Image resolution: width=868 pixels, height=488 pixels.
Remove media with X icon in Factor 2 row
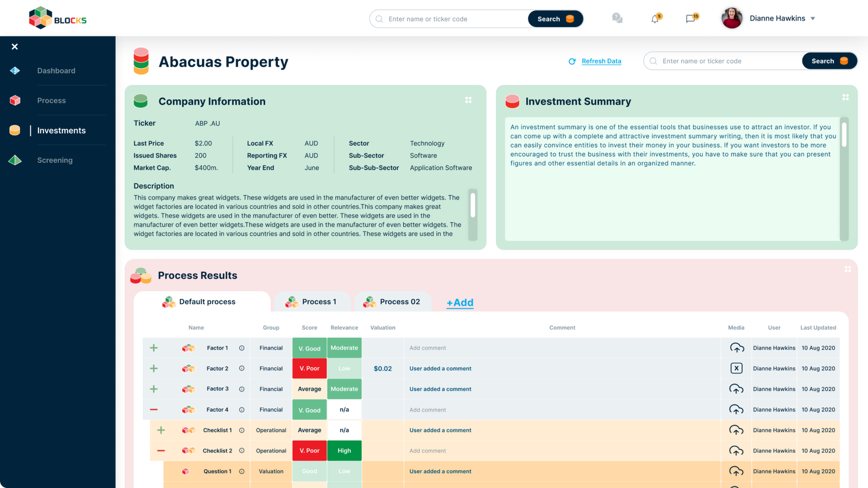coord(736,369)
